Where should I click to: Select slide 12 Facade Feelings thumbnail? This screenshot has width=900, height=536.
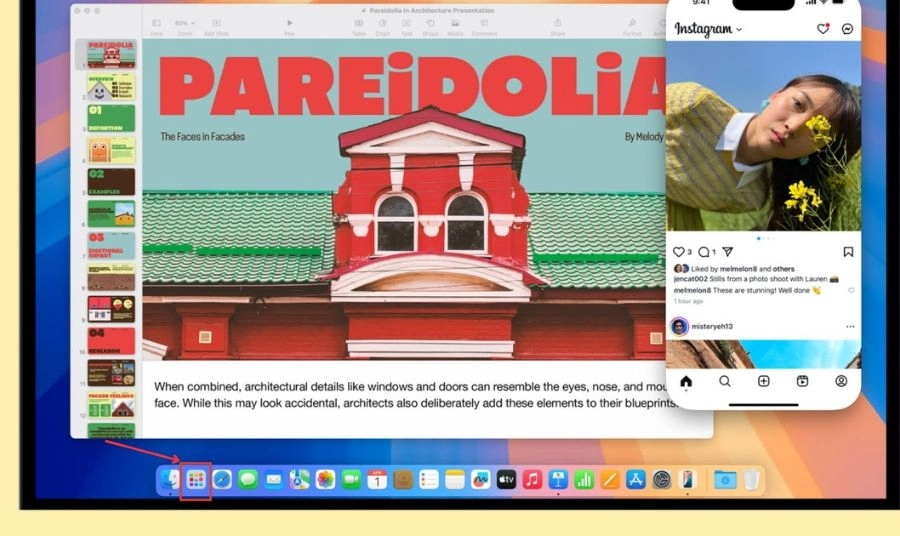(x=111, y=405)
